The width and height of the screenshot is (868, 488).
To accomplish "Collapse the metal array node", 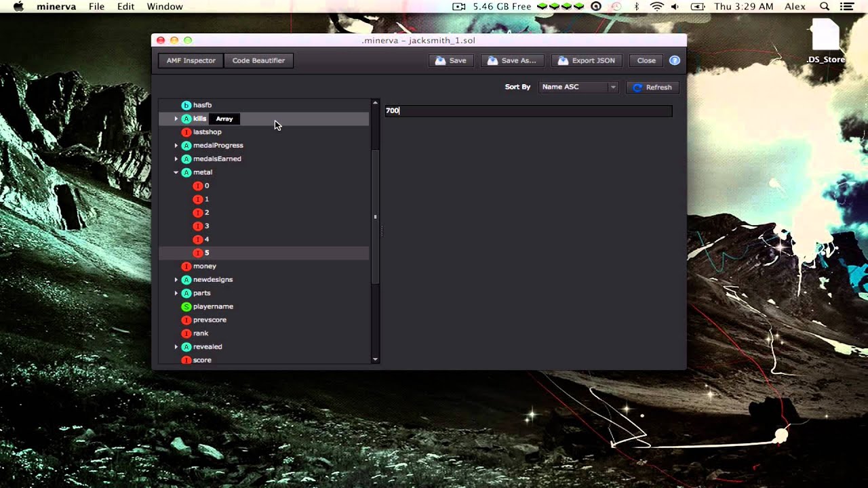I will 176,172.
